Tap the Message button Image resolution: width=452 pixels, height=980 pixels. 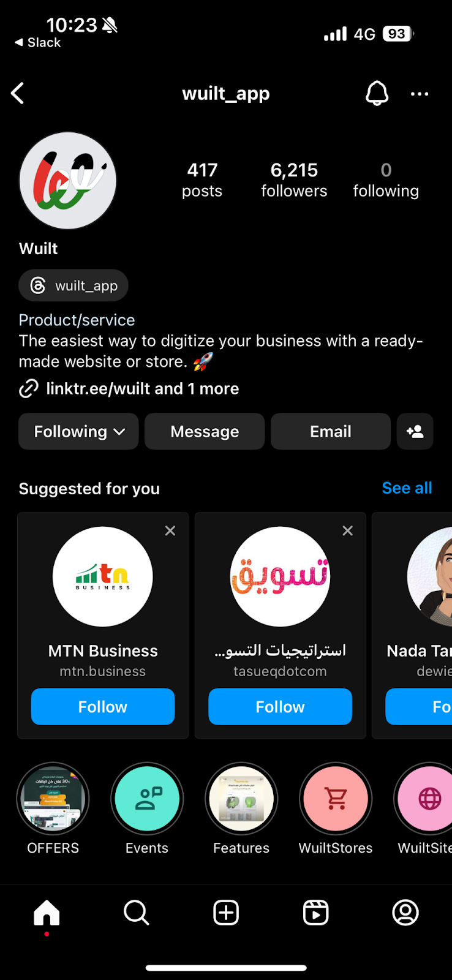[205, 431]
